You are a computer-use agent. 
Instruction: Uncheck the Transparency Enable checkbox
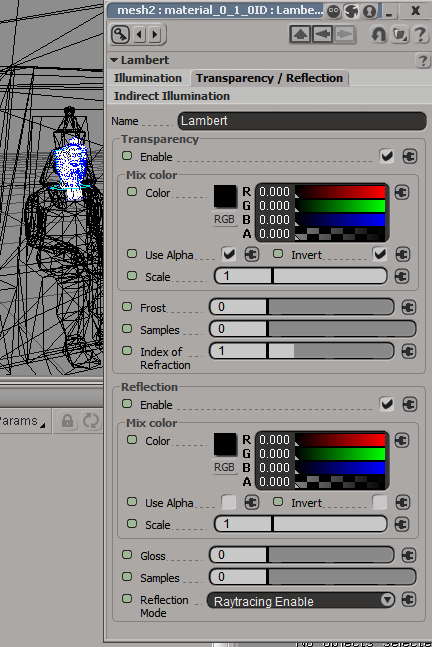[387, 156]
